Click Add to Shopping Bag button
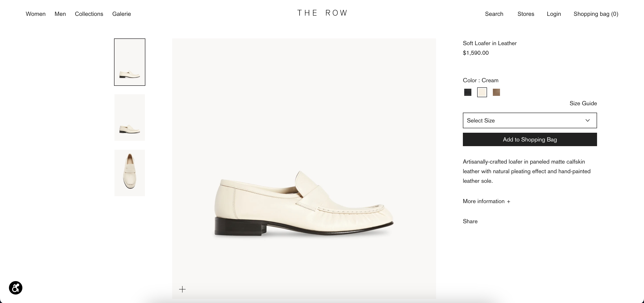This screenshot has height=303, width=644. point(530,139)
